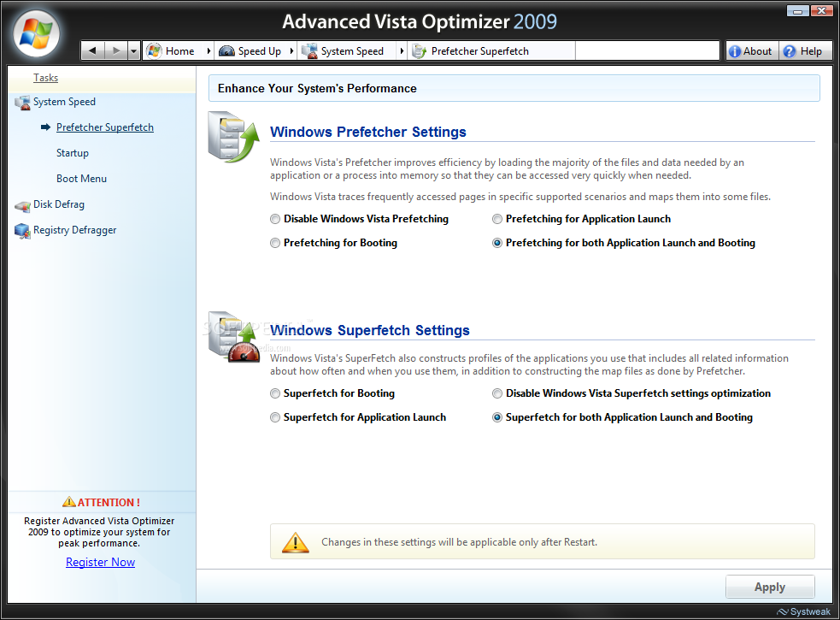Click the Windows Superfetch Settings heading
The height and width of the screenshot is (620, 840).
tap(370, 330)
